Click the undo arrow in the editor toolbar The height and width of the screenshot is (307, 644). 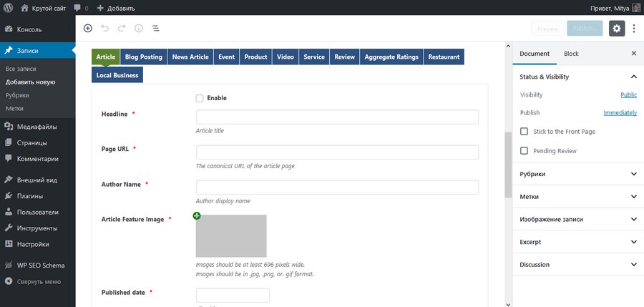[x=104, y=29]
